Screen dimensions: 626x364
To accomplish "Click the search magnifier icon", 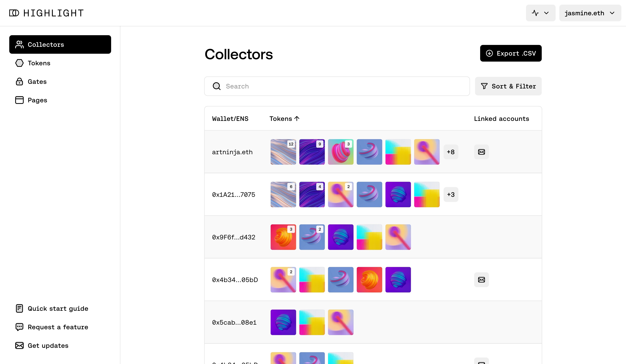I will (217, 86).
